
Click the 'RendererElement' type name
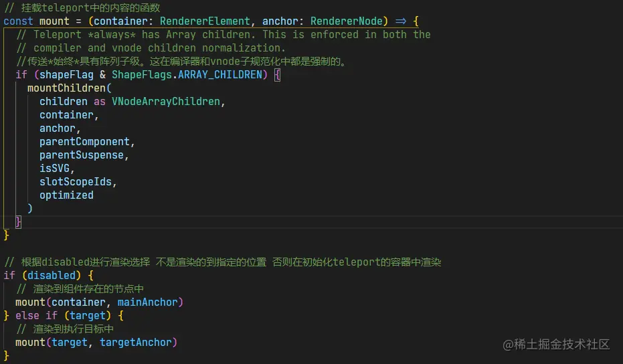click(205, 21)
